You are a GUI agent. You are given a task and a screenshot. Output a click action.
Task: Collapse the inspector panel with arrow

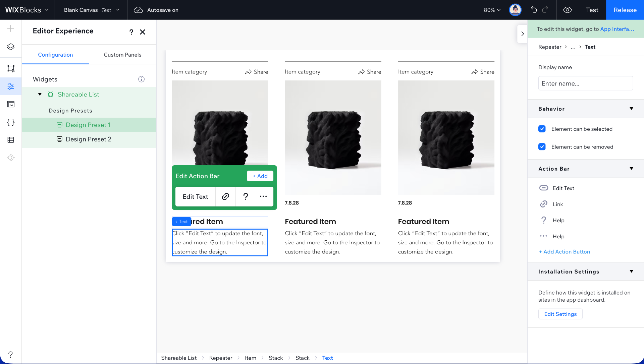[522, 34]
